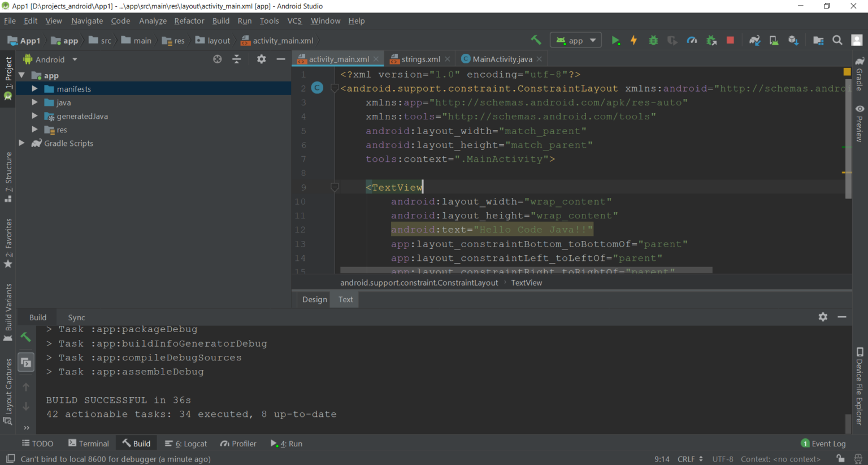Click the Project locate target icon
This screenshot has width=868, height=465.
pyautogui.click(x=218, y=59)
